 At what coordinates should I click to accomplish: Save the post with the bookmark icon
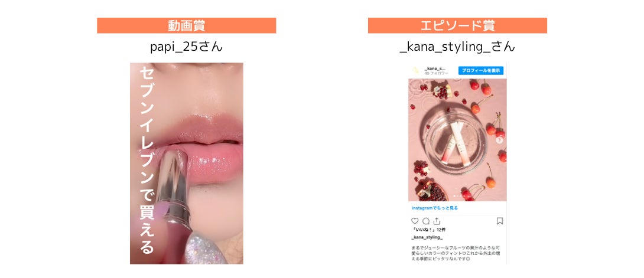pyautogui.click(x=500, y=221)
